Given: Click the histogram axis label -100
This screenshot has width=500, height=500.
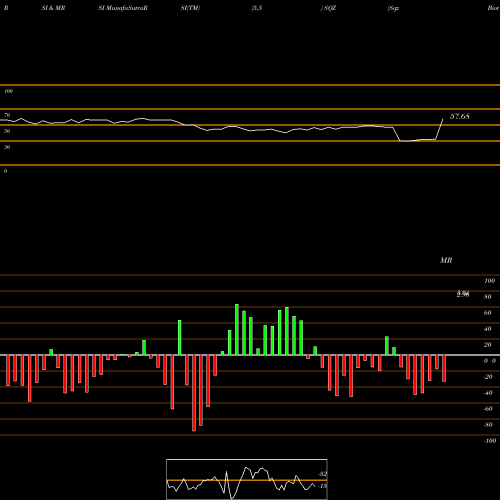Looking at the screenshot, I should pyautogui.click(x=490, y=441).
